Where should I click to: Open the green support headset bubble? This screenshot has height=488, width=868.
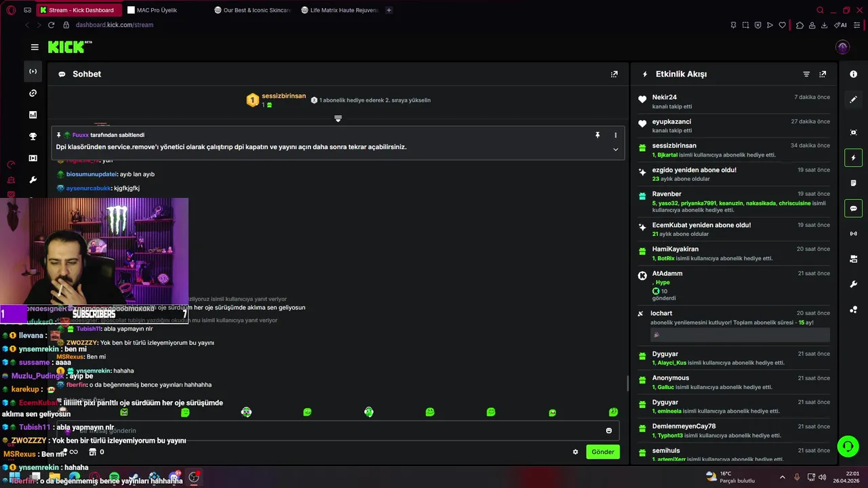point(848,446)
